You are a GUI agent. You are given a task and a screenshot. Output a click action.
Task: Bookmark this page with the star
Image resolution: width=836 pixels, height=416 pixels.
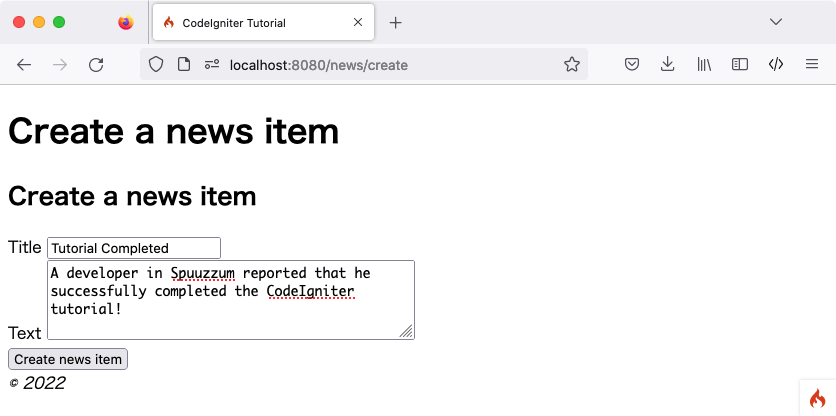coord(571,65)
